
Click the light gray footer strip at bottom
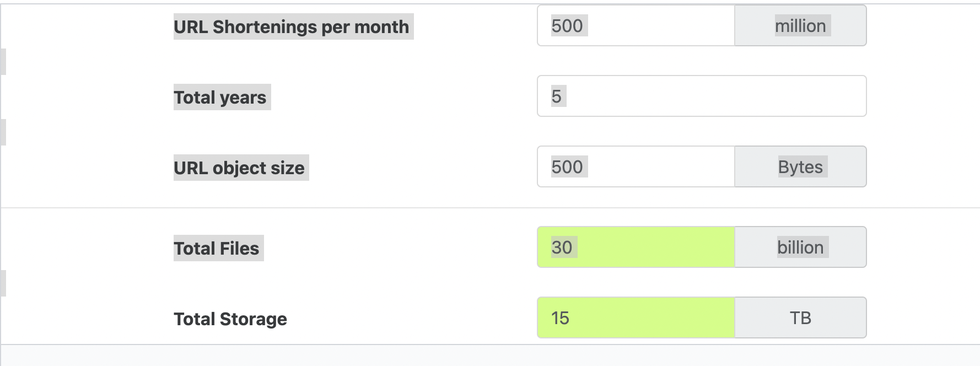(x=489, y=356)
